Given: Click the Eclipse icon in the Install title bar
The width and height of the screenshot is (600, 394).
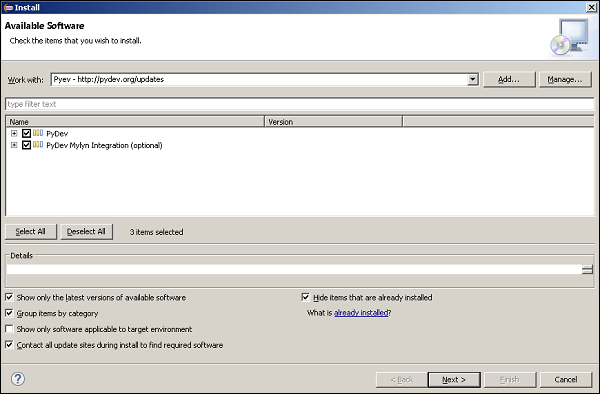Looking at the screenshot, I should 8,8.
